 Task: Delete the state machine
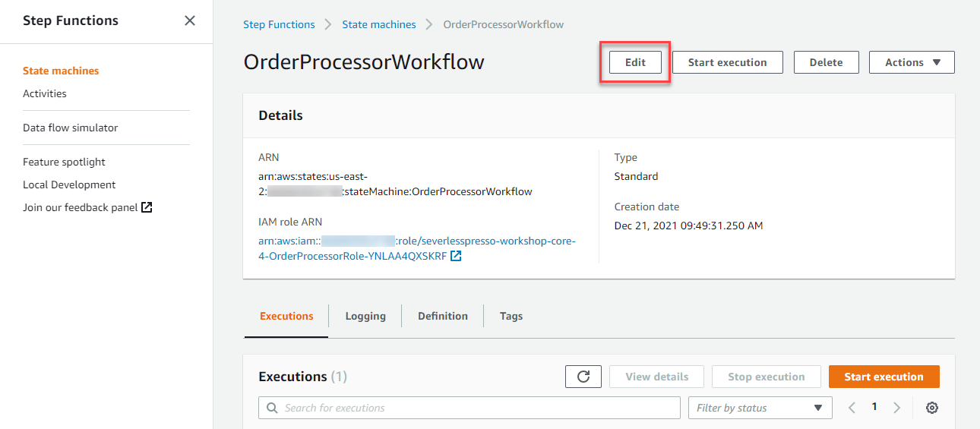coord(827,62)
